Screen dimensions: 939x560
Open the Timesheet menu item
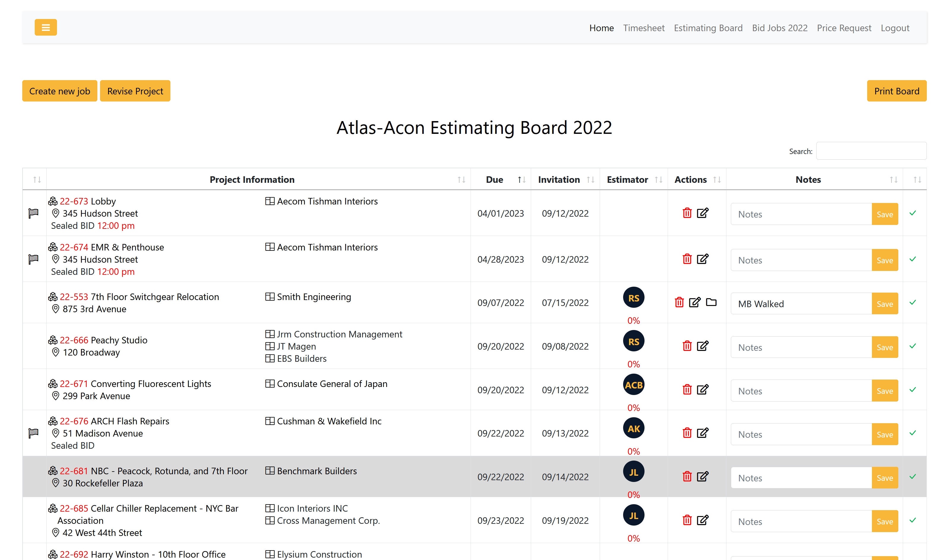[x=644, y=28]
